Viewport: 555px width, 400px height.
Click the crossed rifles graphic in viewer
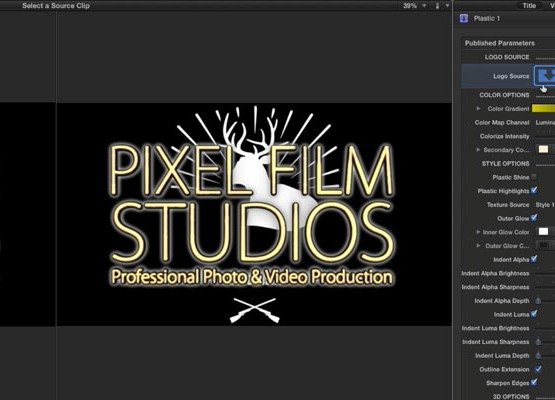click(254, 310)
